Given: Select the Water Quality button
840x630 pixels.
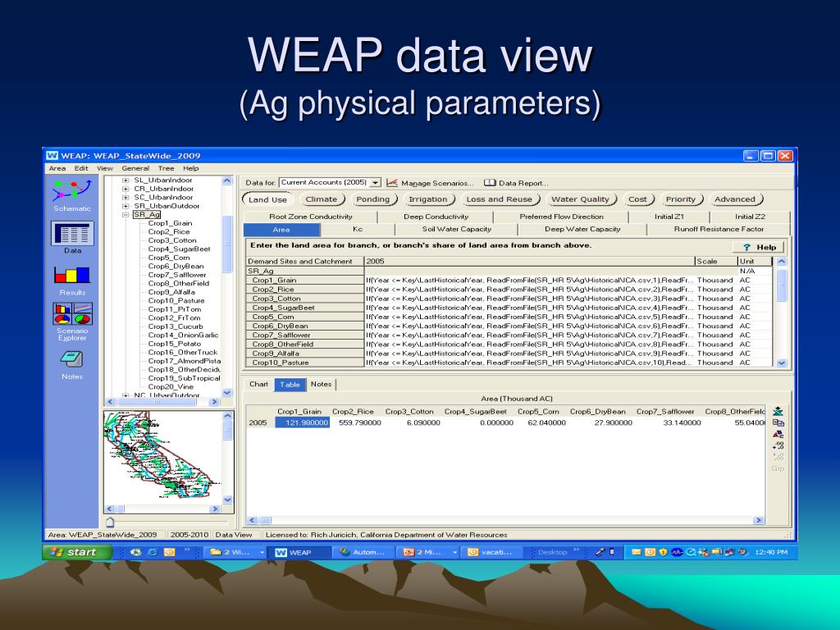Looking at the screenshot, I should tap(581, 199).
